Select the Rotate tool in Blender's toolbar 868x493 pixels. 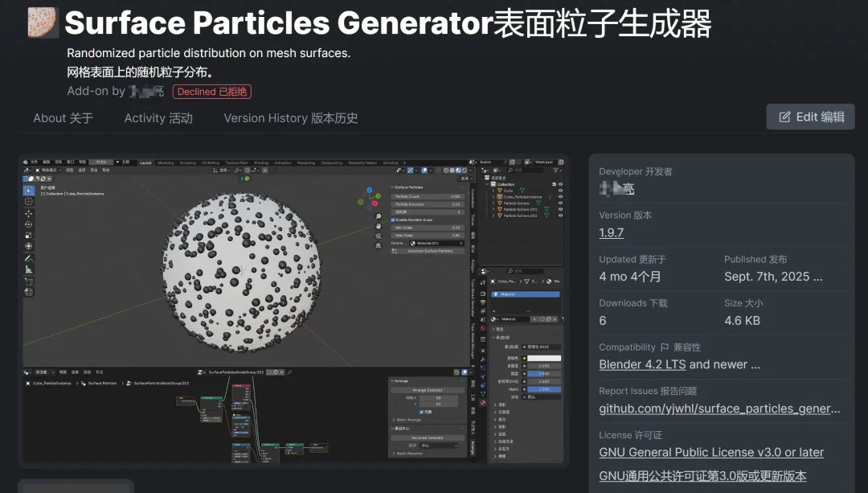pos(29,224)
